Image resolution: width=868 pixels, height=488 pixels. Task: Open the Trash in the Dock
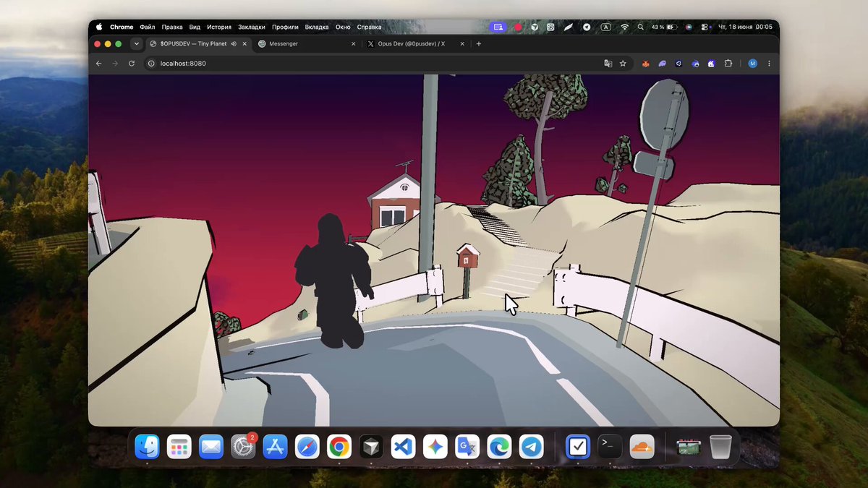720,447
